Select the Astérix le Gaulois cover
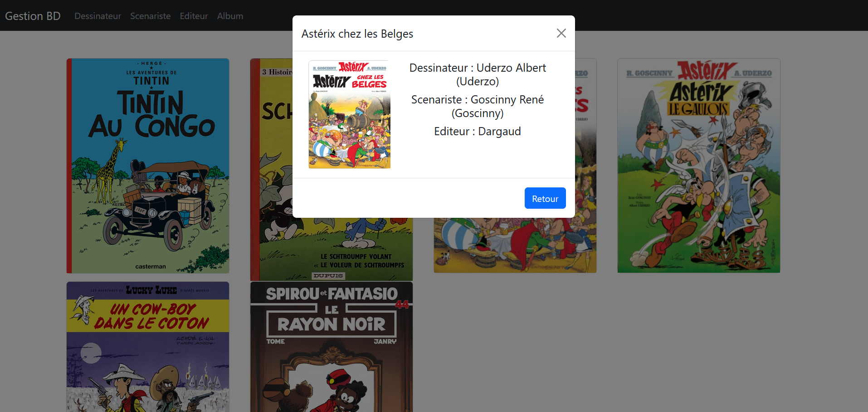The height and width of the screenshot is (412, 868). (x=698, y=166)
